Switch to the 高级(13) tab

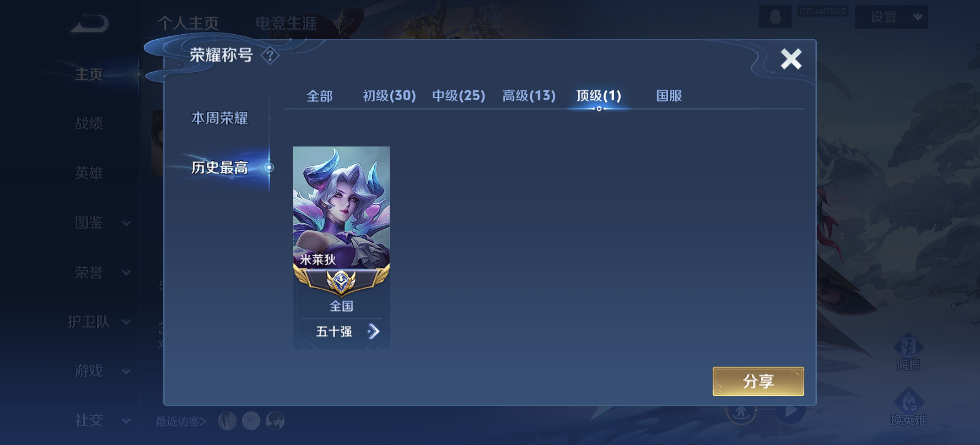click(x=529, y=96)
